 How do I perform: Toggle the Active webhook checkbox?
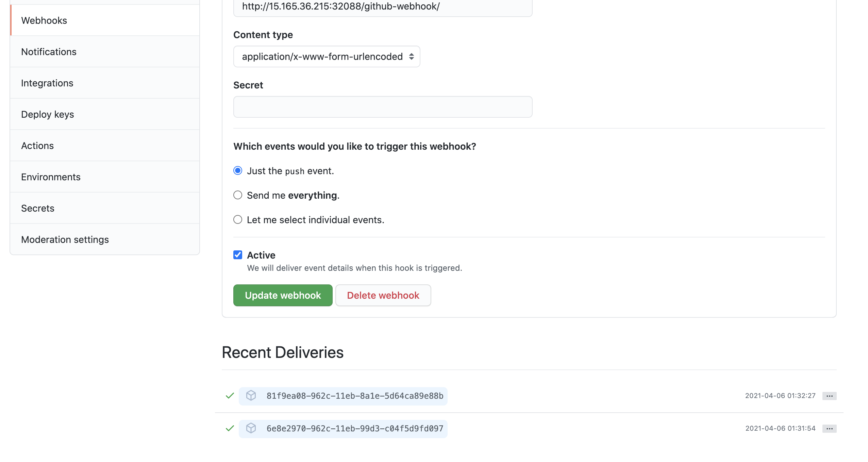tap(238, 255)
